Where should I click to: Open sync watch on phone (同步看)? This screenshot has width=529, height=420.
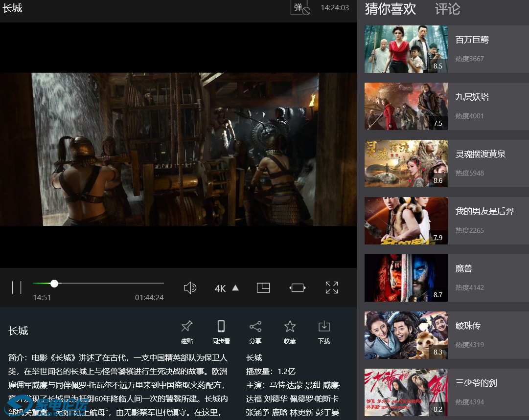click(x=221, y=332)
